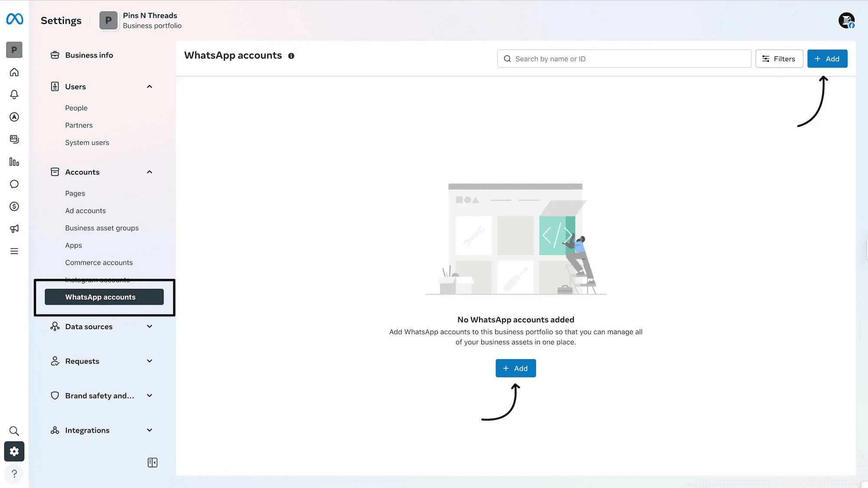Click the Data sources label
Viewport: 868px width, 488px height.
click(x=89, y=327)
